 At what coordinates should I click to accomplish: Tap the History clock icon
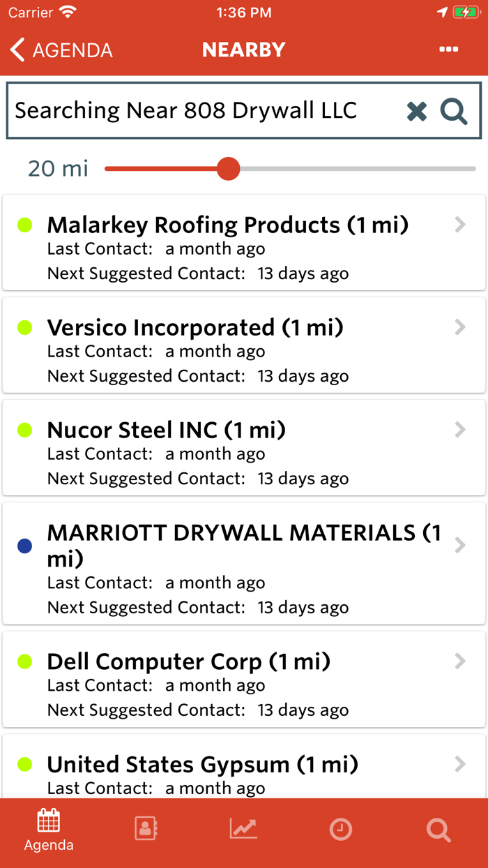[341, 830]
